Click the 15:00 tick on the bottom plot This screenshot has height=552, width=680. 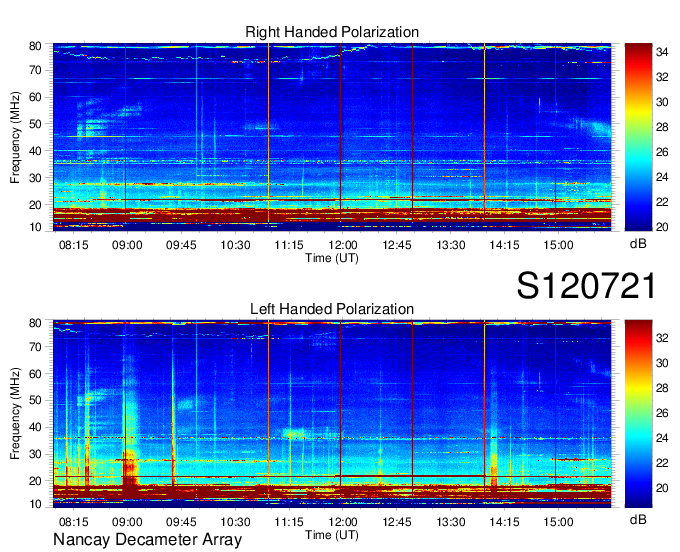(x=558, y=522)
